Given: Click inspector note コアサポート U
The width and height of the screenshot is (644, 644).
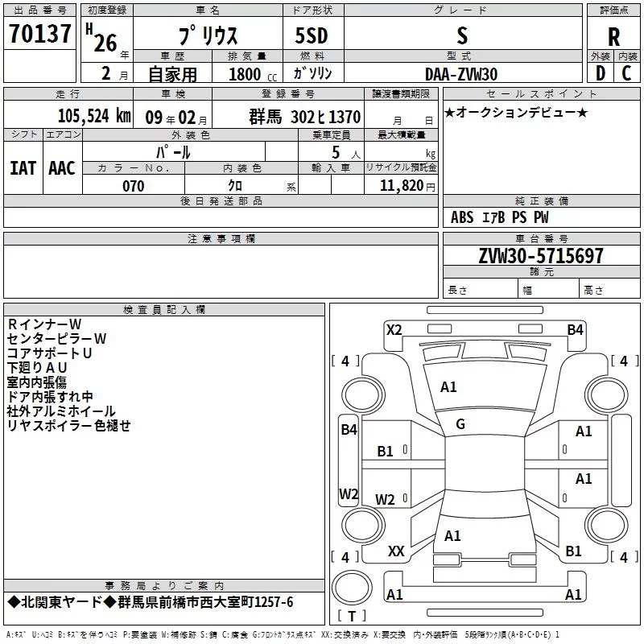Looking at the screenshot, I should tap(49, 353).
